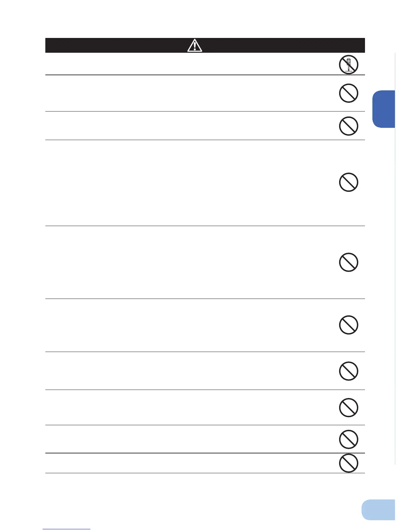Click the first plain prohibition circle below the screwdriver icon
Image resolution: width=411 pixels, height=532 pixels.
(x=349, y=93)
